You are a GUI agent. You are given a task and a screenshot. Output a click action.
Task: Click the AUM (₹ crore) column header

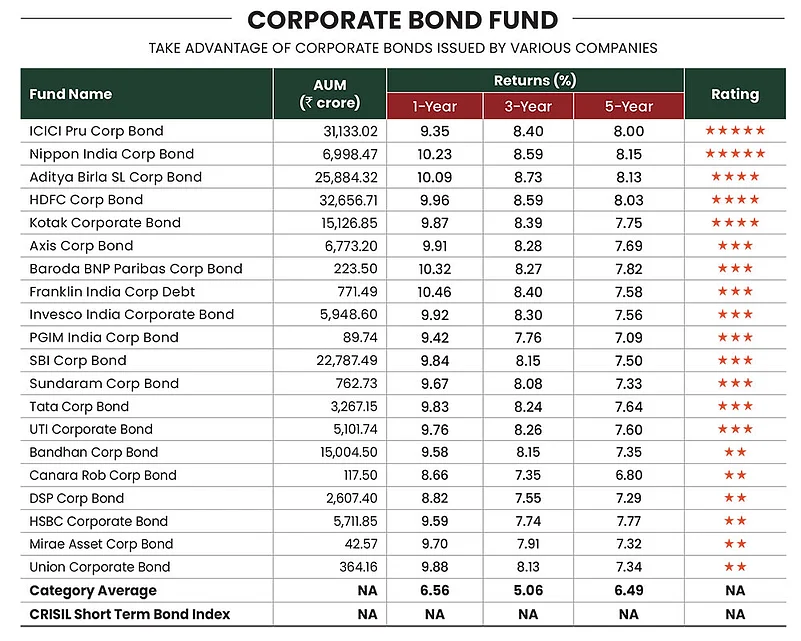point(330,93)
